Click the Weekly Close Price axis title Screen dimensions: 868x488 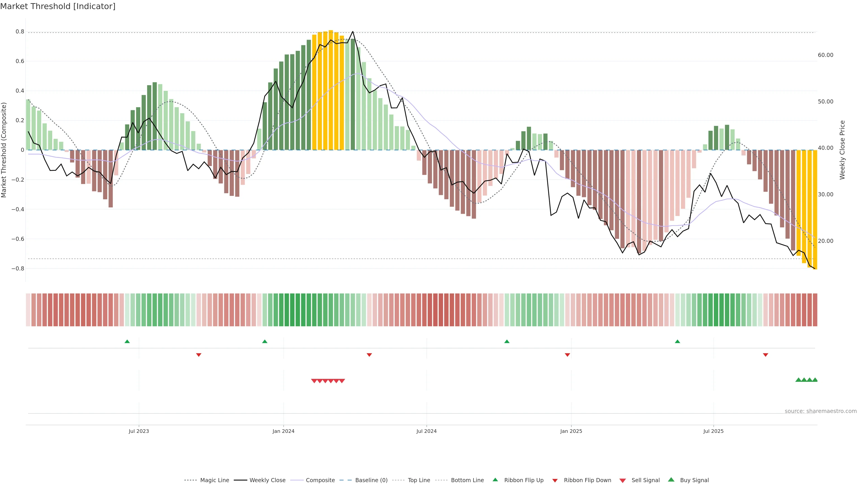tap(842, 150)
